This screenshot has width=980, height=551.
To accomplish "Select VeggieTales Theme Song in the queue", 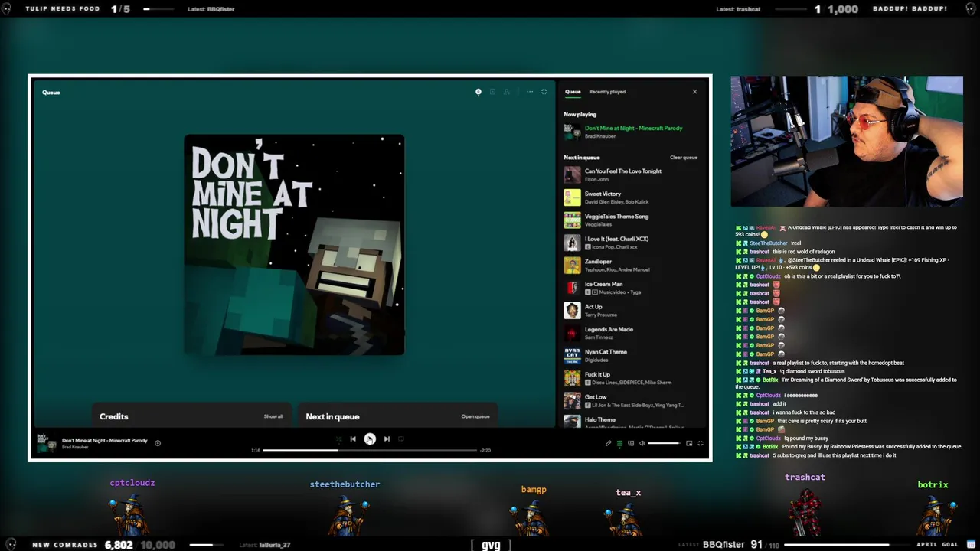I will [631, 220].
